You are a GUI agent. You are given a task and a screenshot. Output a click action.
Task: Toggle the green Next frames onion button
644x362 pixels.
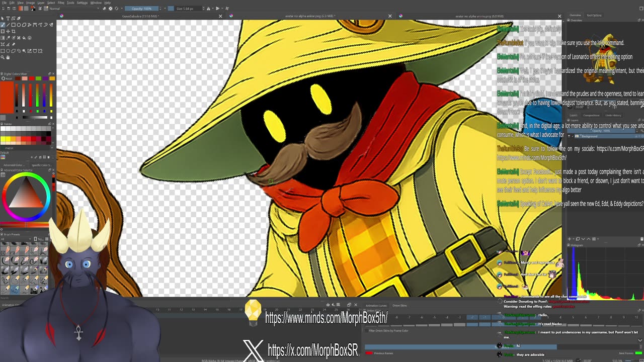pyautogui.click(x=638, y=353)
